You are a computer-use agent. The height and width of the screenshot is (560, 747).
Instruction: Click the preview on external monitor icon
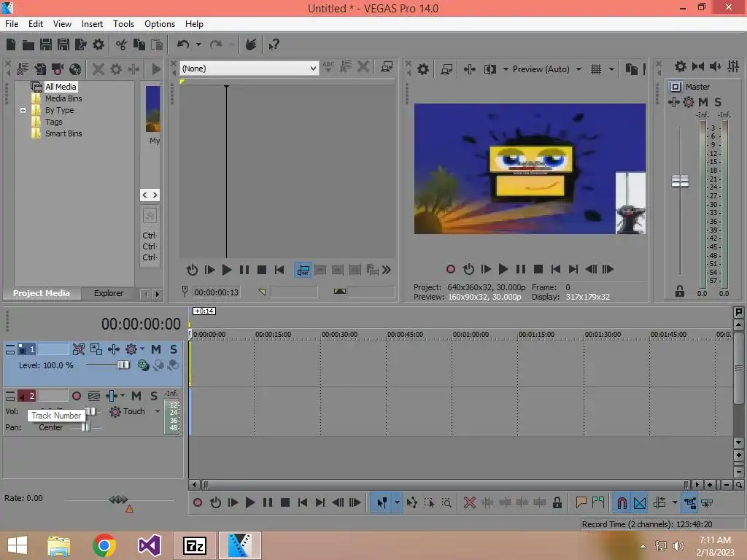click(x=446, y=69)
